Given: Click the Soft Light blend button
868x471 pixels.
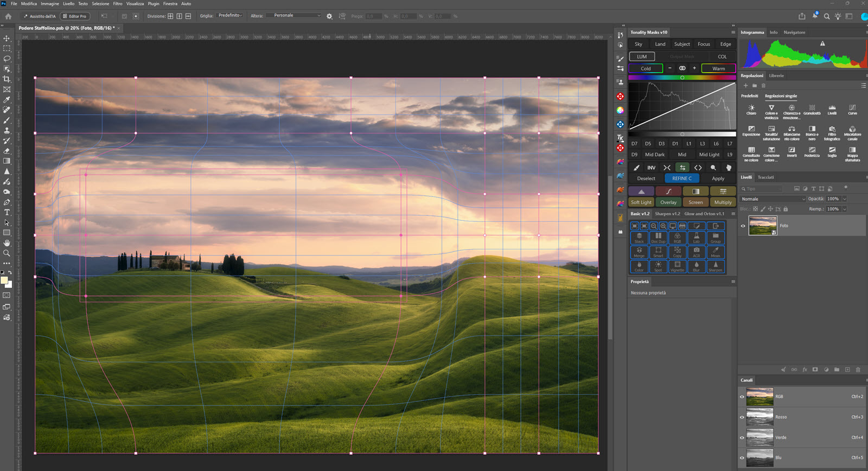Looking at the screenshot, I should [x=641, y=202].
